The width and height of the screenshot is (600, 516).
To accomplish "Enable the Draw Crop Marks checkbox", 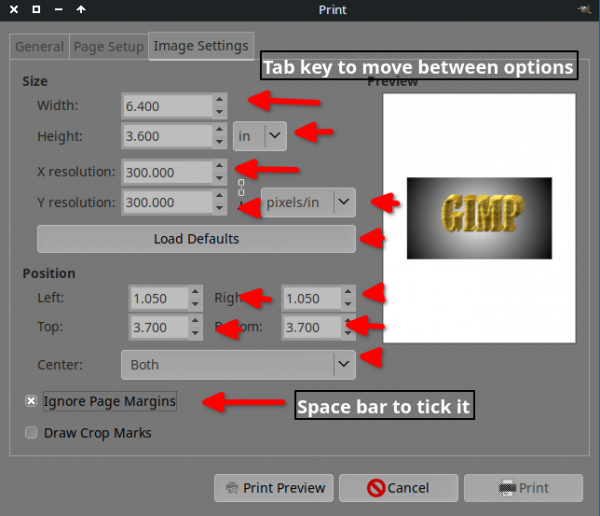I will point(31,433).
